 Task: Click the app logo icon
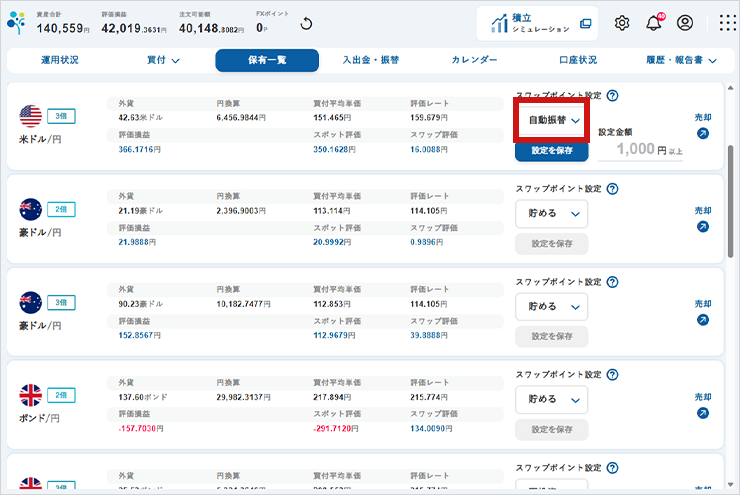pos(17,23)
